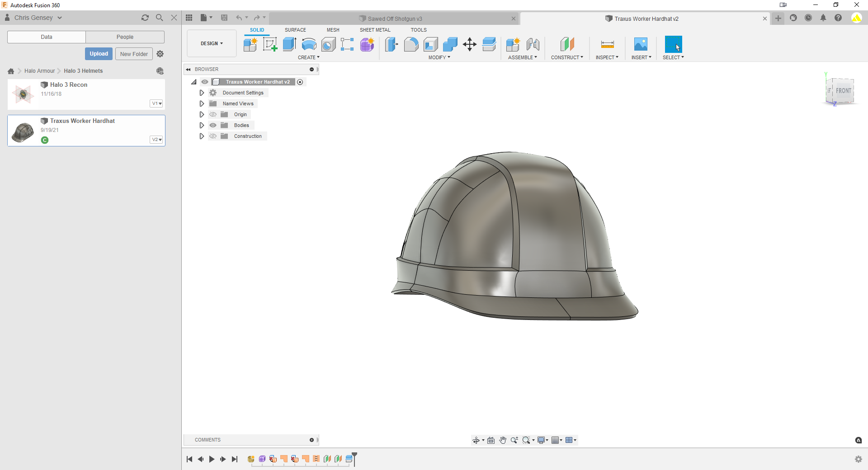Click the Create Form purple icon
This screenshot has height=470, width=868.
367,44
